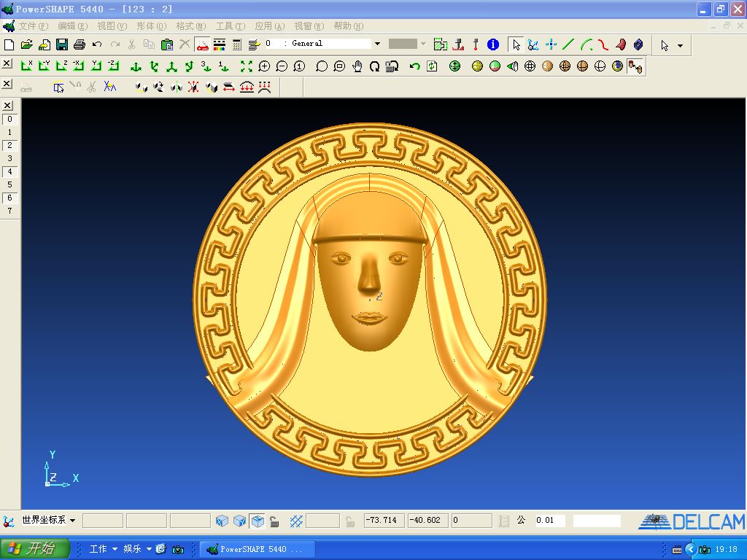Choose the brown shaded sphere view mode
Viewport: 747px width, 560px height.
(x=547, y=66)
